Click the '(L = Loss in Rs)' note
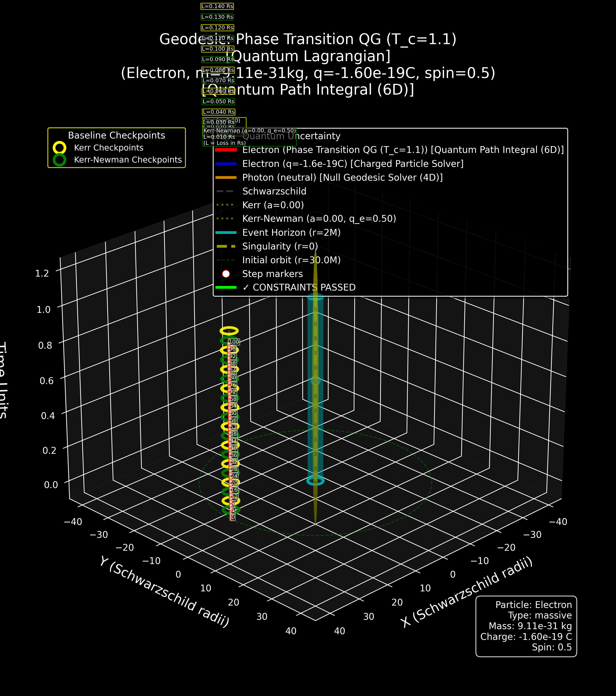 [x=224, y=143]
